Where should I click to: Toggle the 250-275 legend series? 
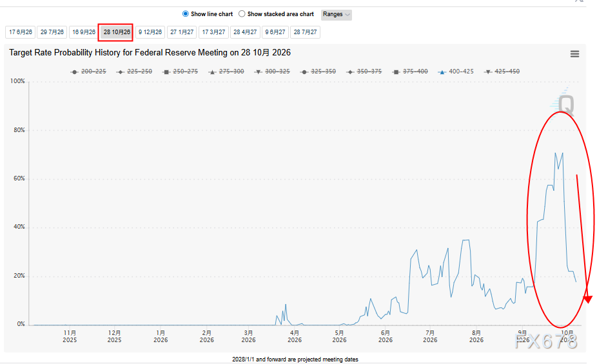[181, 72]
